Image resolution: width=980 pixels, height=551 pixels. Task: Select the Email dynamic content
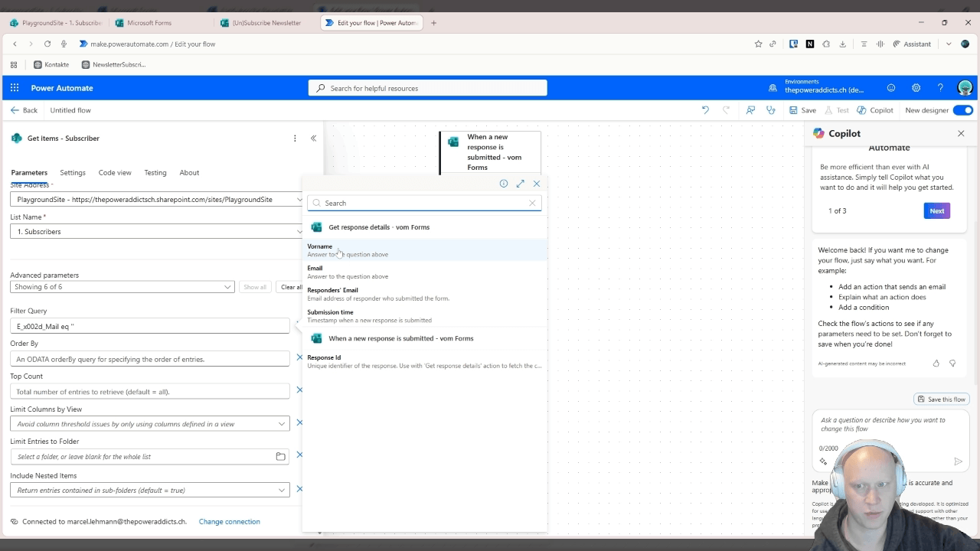tap(426, 272)
